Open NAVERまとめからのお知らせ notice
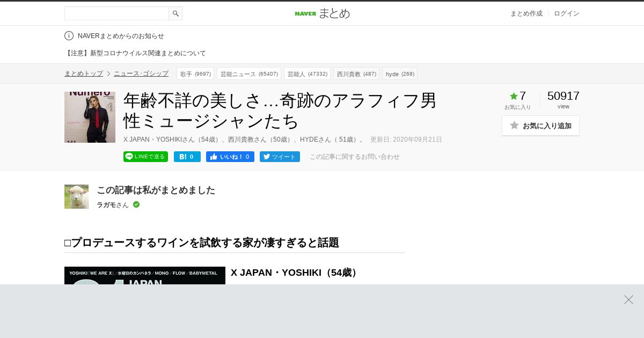 coord(121,36)
